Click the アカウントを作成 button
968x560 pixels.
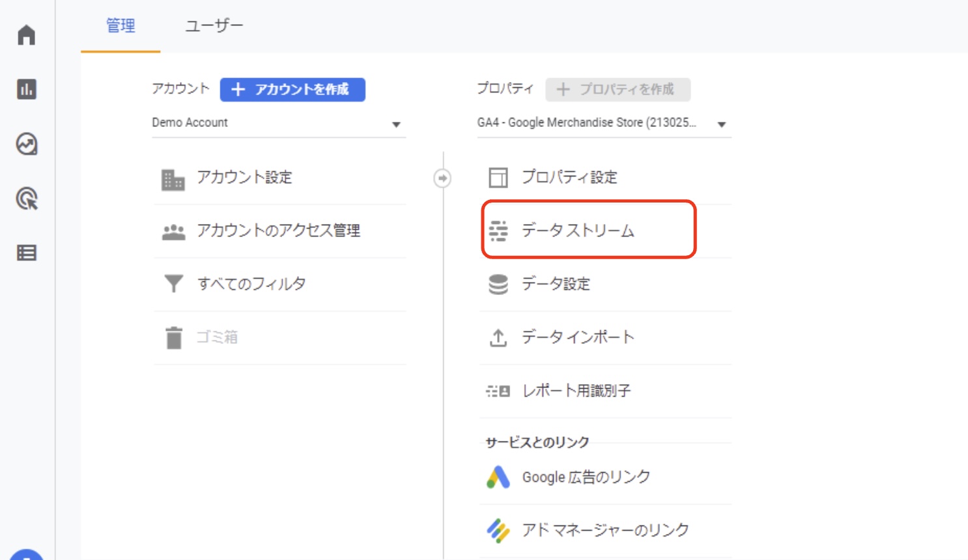pyautogui.click(x=292, y=89)
